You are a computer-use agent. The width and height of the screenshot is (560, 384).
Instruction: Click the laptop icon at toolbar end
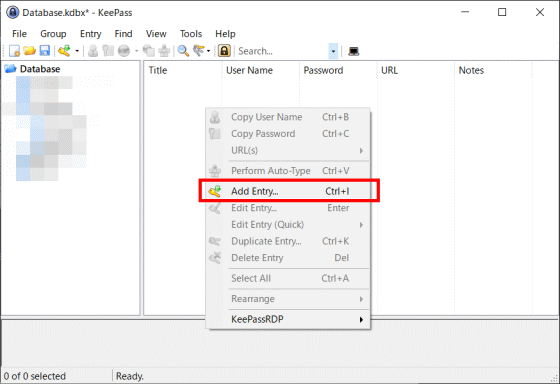pos(354,51)
